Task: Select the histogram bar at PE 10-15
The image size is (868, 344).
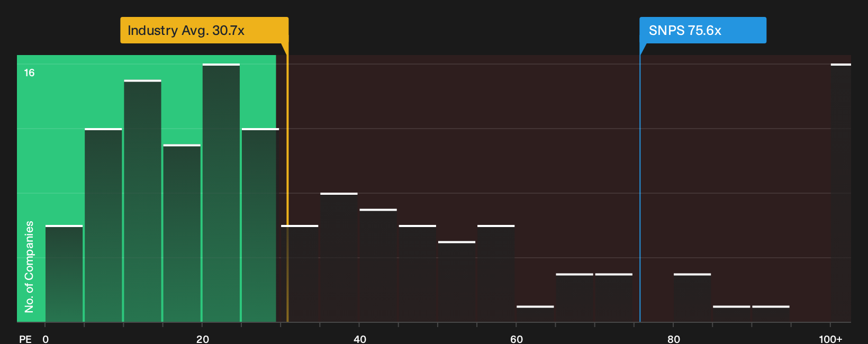Action: click(143, 201)
